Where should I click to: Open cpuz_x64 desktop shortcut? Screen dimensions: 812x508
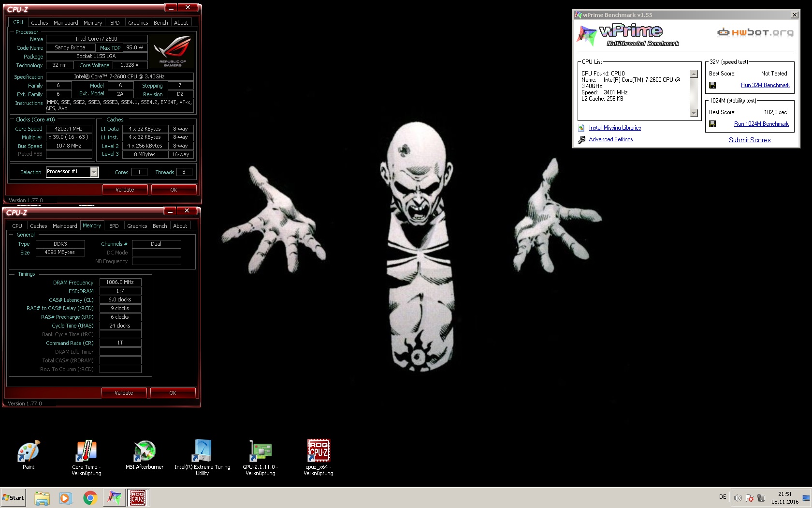click(x=319, y=457)
